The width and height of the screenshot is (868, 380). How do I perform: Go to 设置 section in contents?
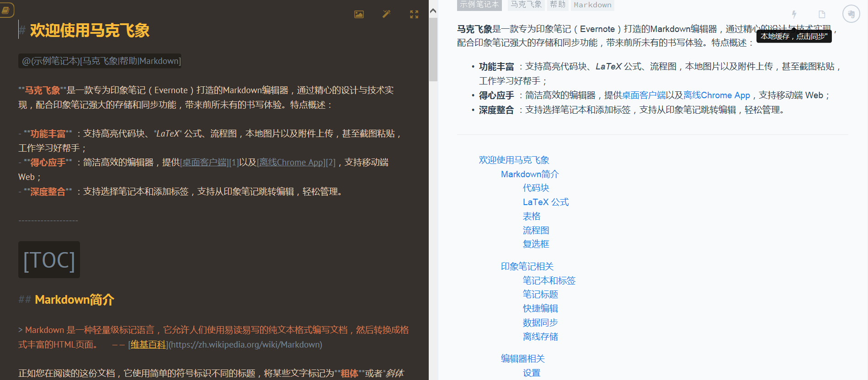click(532, 373)
